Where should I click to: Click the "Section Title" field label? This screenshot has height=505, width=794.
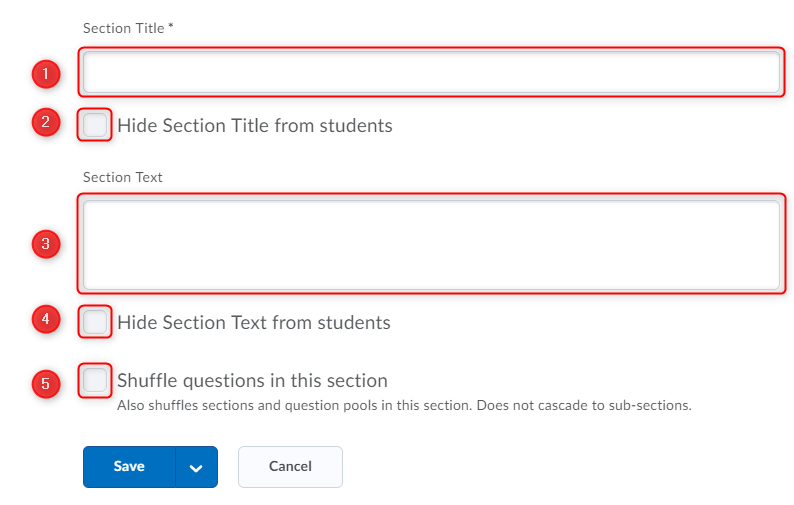point(123,28)
